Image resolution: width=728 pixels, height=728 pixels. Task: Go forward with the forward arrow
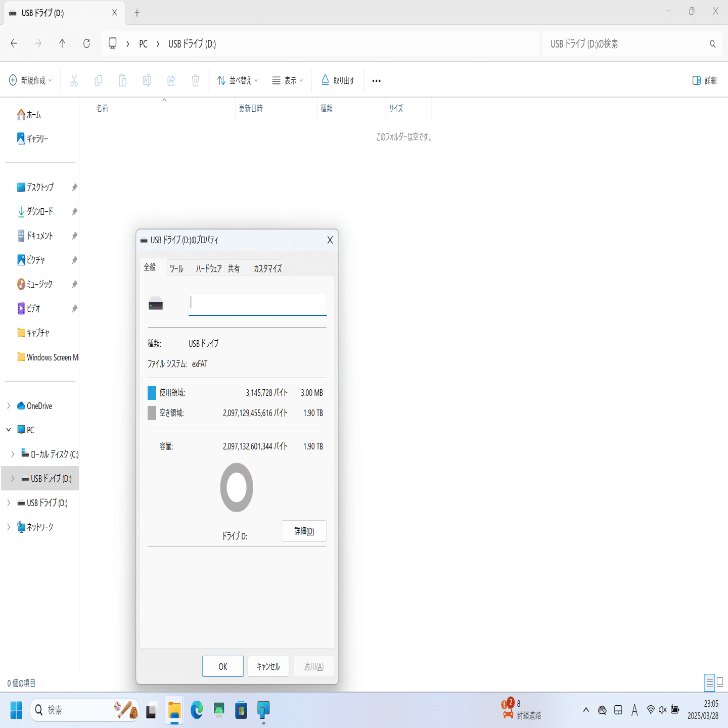coord(38,43)
